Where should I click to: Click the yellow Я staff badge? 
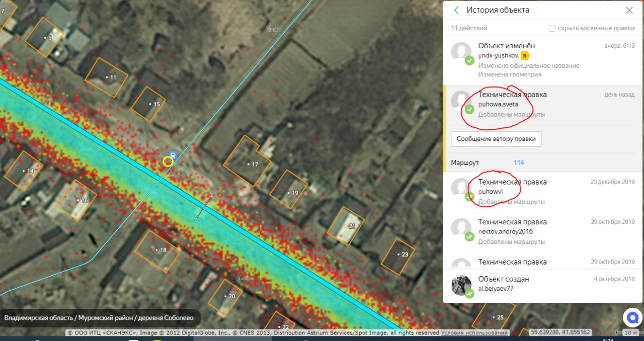pos(526,55)
